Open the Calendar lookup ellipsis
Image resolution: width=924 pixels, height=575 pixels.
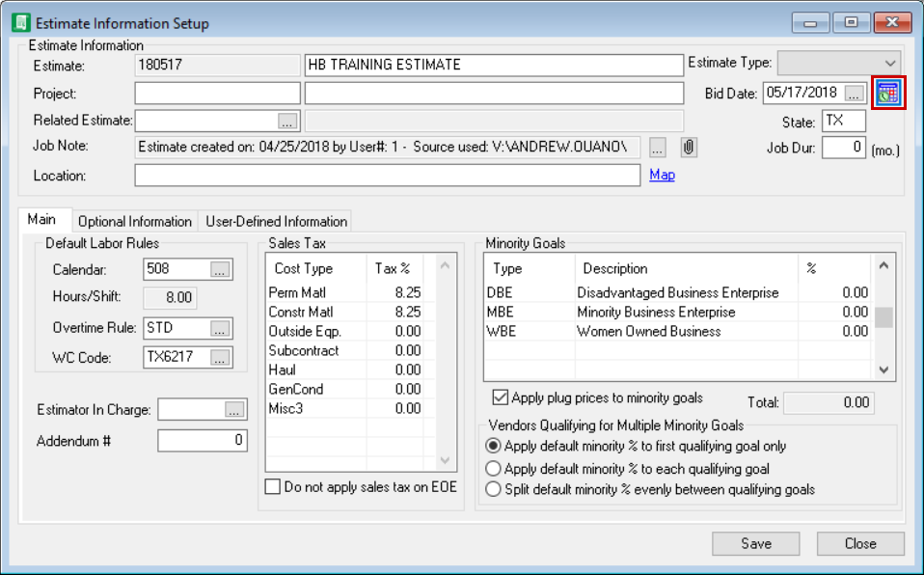tap(219, 270)
